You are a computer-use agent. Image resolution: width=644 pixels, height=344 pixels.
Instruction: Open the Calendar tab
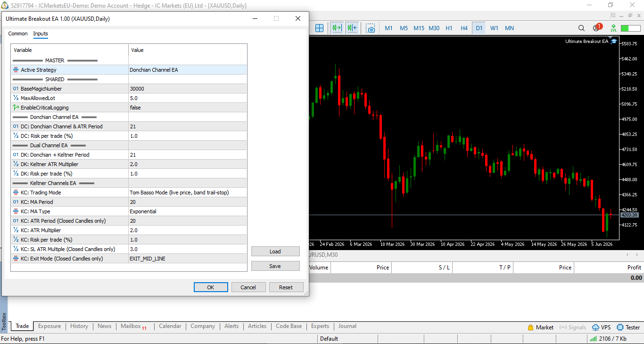point(170,326)
